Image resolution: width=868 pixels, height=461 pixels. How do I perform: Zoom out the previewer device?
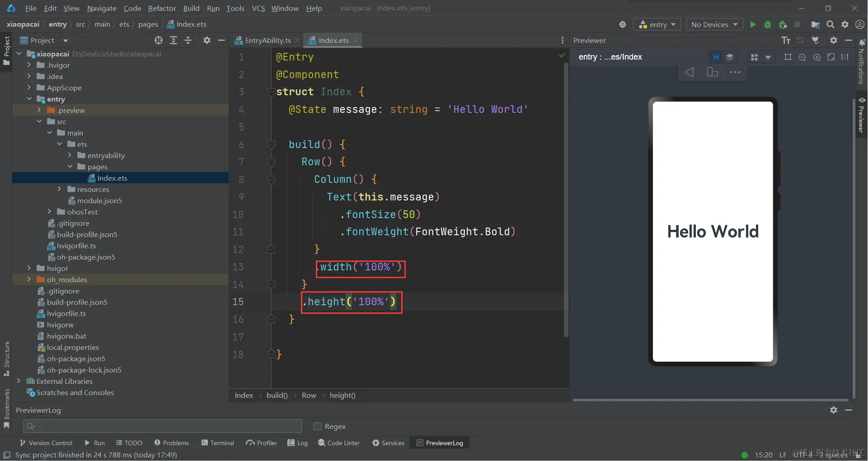coord(802,57)
